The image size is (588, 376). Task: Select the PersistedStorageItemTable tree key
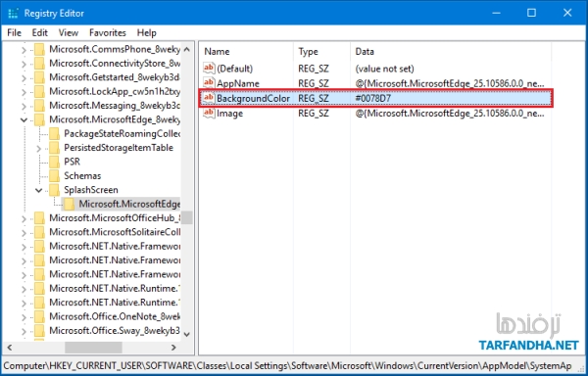pos(119,148)
